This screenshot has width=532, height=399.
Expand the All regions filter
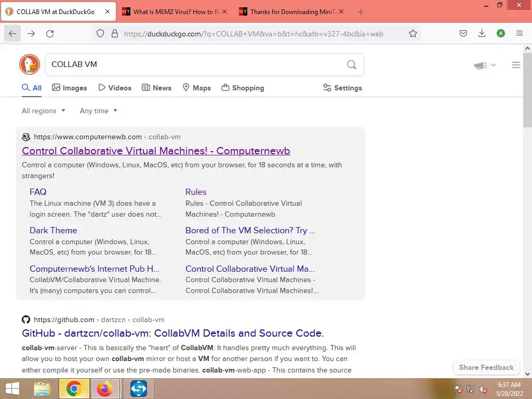click(44, 111)
